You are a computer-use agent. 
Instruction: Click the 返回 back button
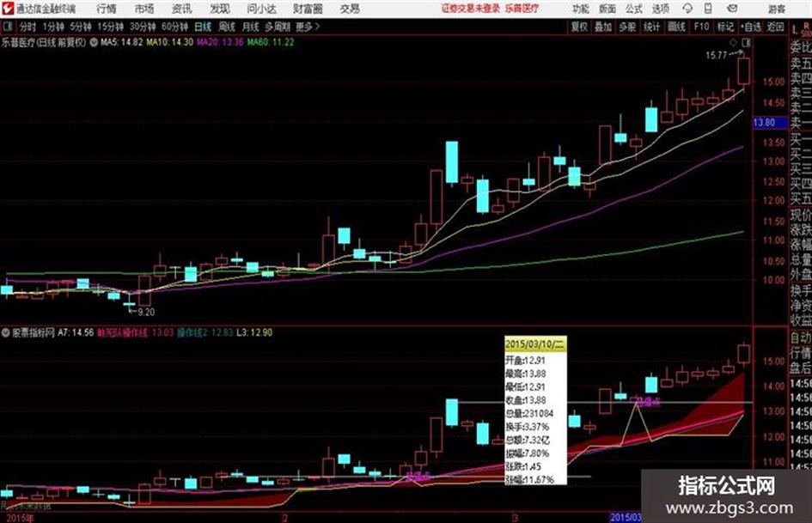776,27
